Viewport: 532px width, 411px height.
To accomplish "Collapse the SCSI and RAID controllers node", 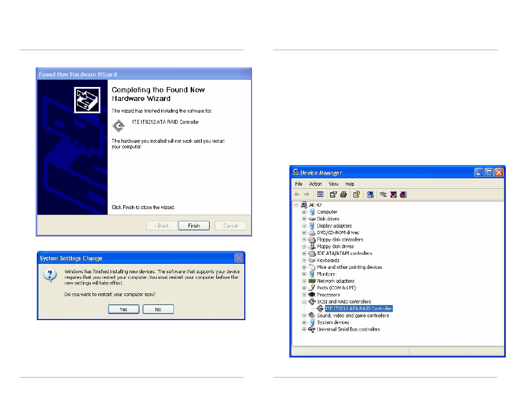I will coord(304,302).
